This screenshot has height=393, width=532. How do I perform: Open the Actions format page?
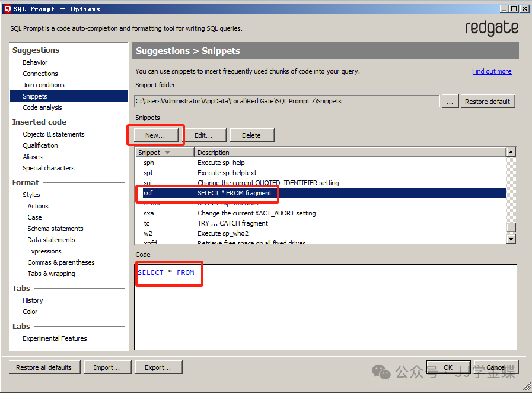[x=37, y=206]
